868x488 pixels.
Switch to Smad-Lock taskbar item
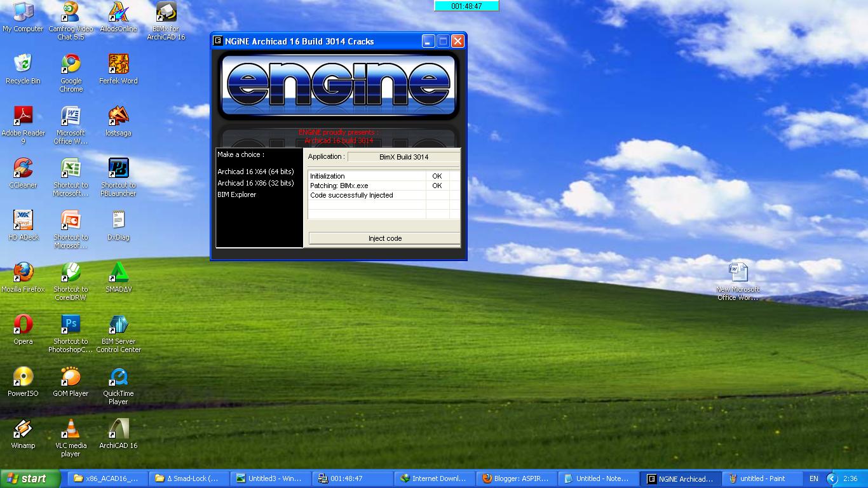[x=189, y=478]
